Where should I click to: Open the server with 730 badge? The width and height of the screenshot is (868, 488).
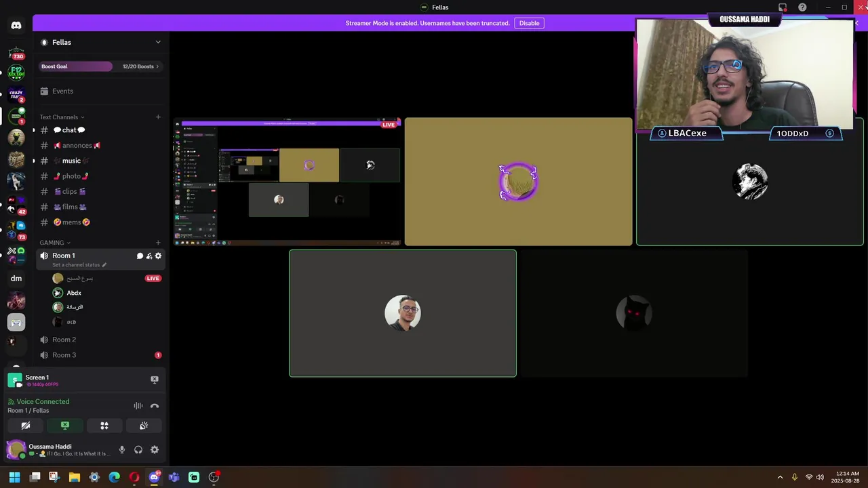pos(16,53)
